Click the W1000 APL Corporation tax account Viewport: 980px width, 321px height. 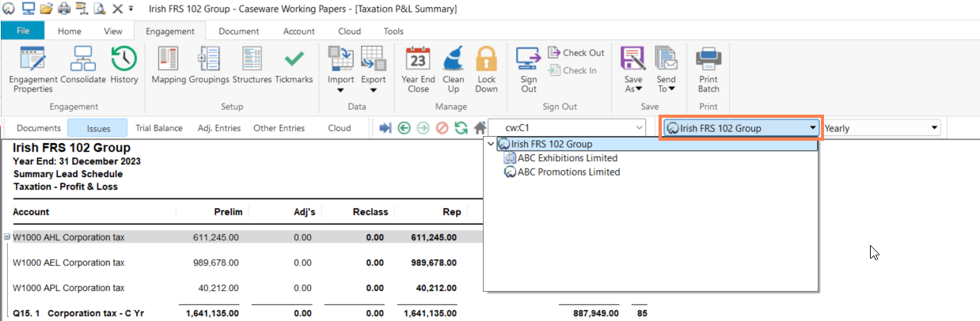69,288
